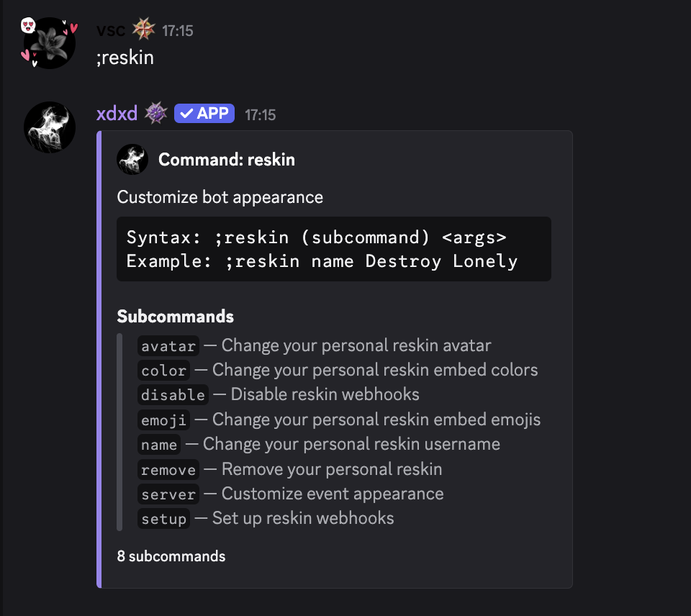The height and width of the screenshot is (616, 691).
Task: Click the avatar subcommand code tag
Action: pyautogui.click(x=168, y=346)
